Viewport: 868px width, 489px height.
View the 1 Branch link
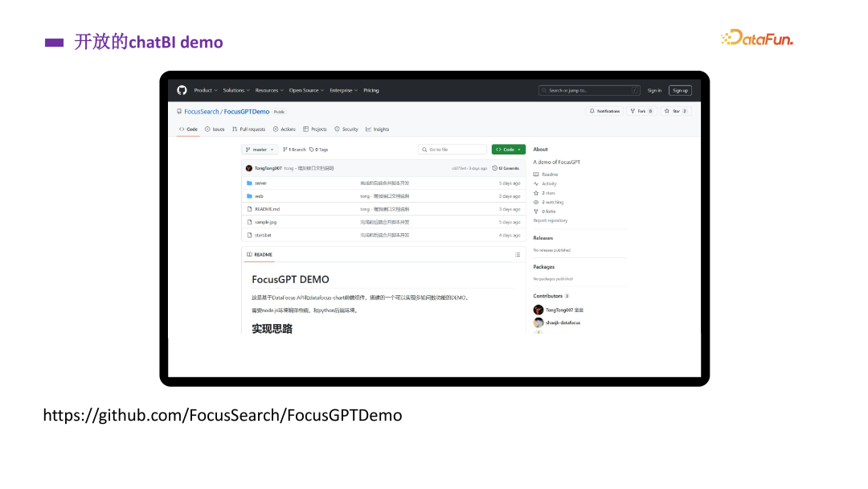[x=294, y=150]
